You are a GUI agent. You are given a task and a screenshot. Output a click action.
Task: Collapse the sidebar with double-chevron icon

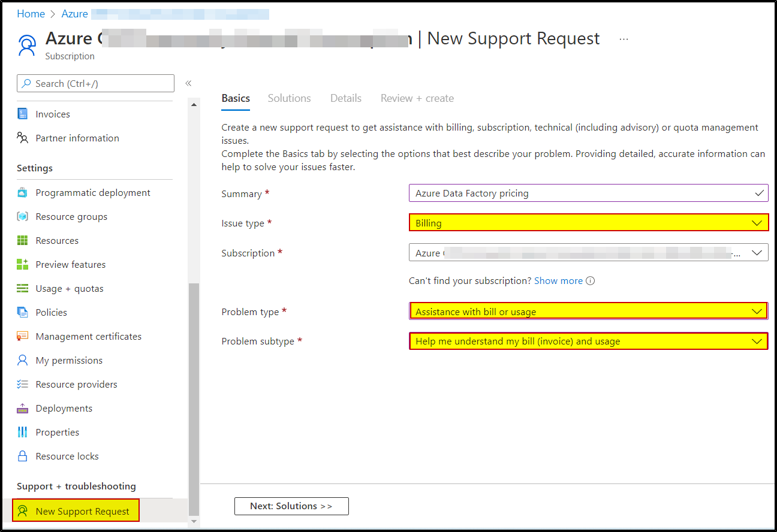188,83
